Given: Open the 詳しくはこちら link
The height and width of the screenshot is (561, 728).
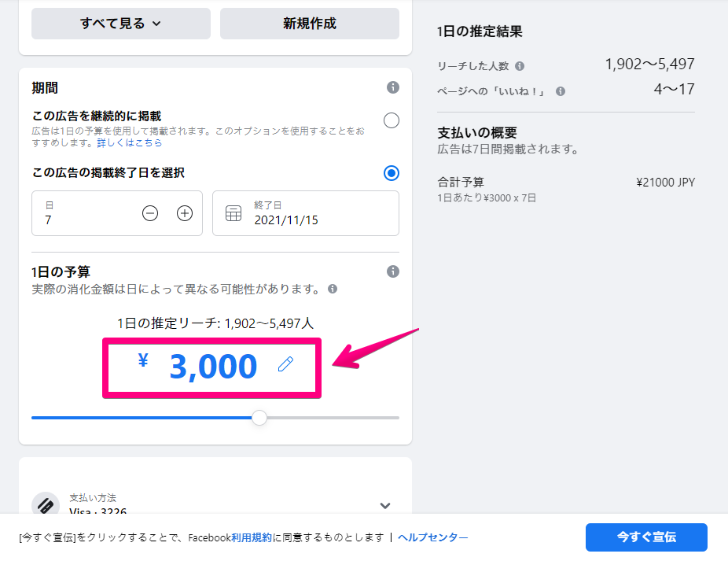Looking at the screenshot, I should coord(130,142).
